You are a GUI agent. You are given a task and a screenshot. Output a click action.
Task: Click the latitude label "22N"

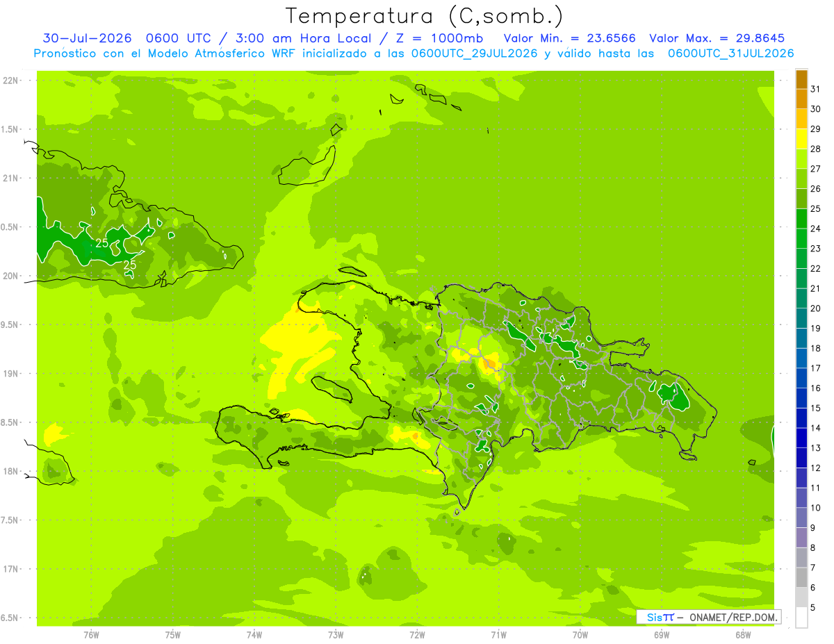(10, 81)
